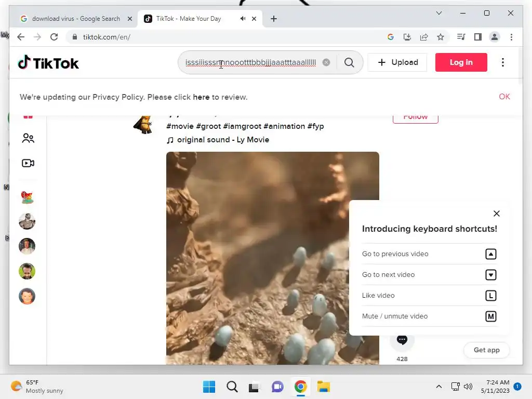Click the Upload button

tap(397, 62)
